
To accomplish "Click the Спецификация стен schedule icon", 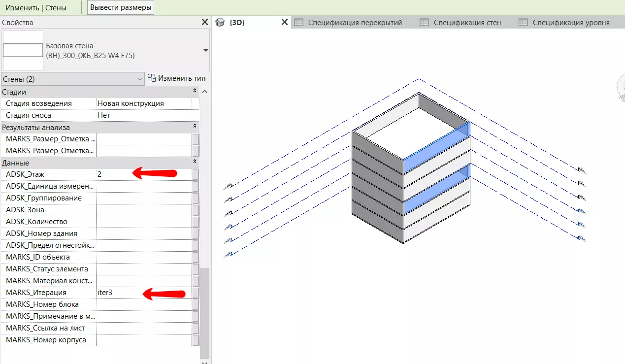I will point(424,23).
